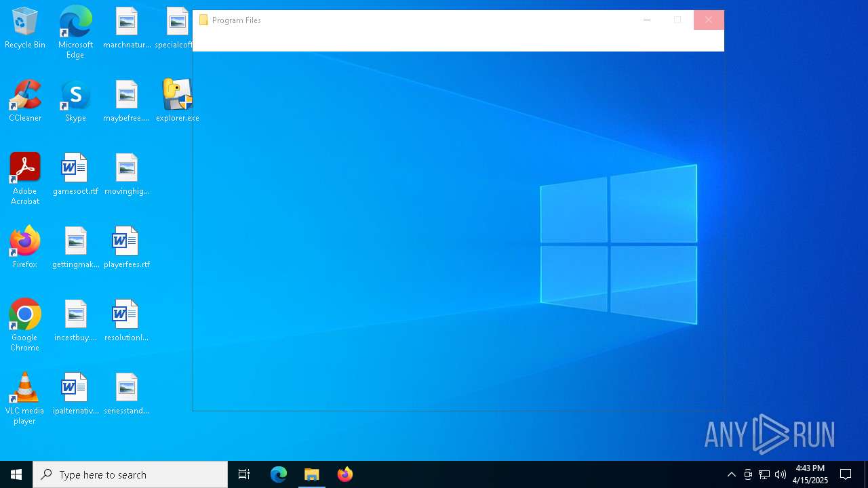Open Google Chrome desktop shortcut
868x488 pixels.
(25, 325)
